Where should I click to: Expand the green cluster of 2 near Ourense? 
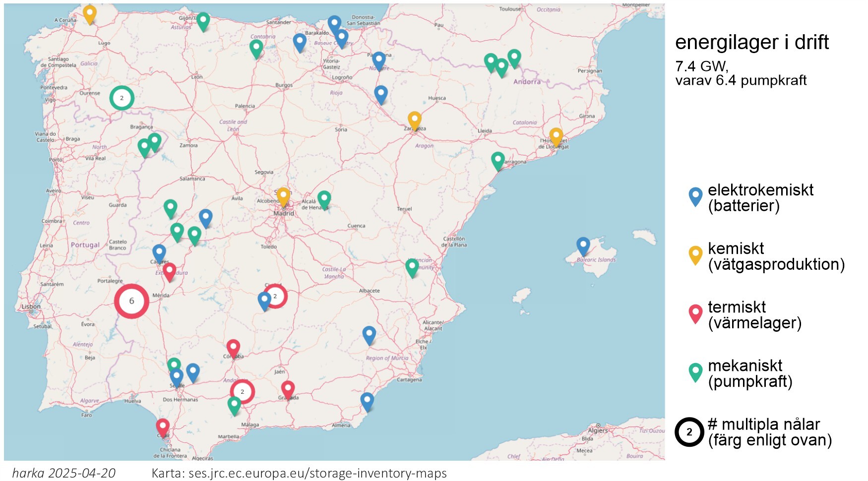point(122,98)
